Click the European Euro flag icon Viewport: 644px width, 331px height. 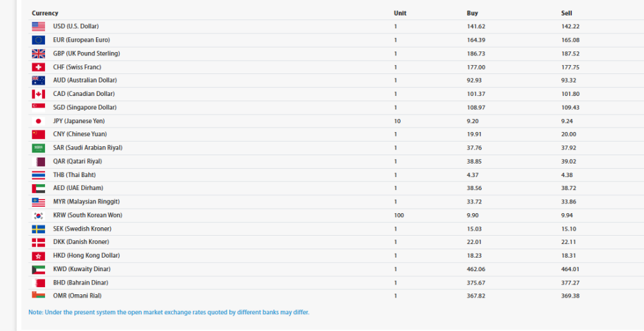(x=38, y=40)
